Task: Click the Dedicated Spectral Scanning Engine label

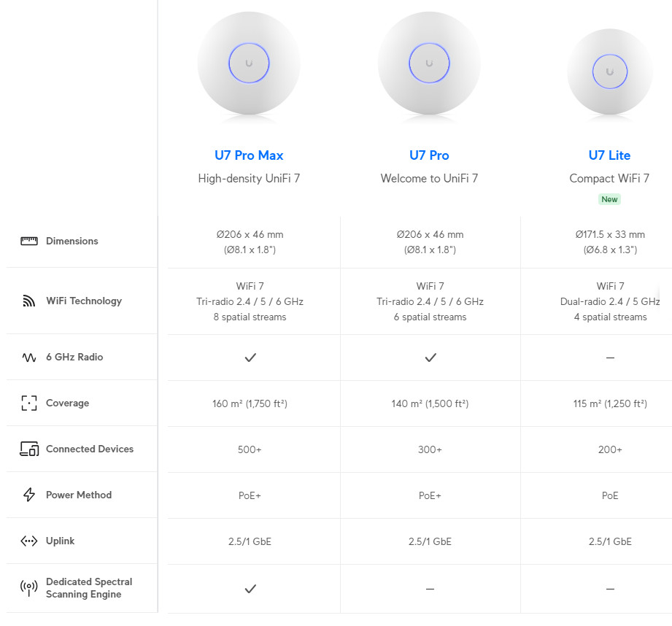Action: tap(89, 588)
